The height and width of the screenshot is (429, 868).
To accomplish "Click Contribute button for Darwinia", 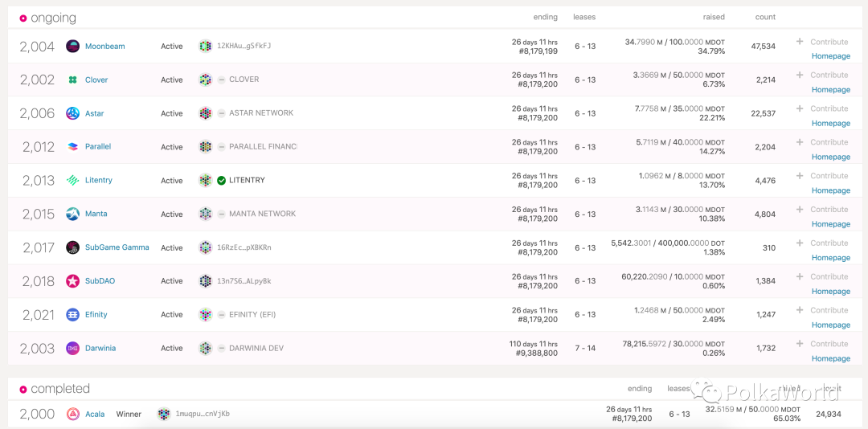I will (822, 344).
